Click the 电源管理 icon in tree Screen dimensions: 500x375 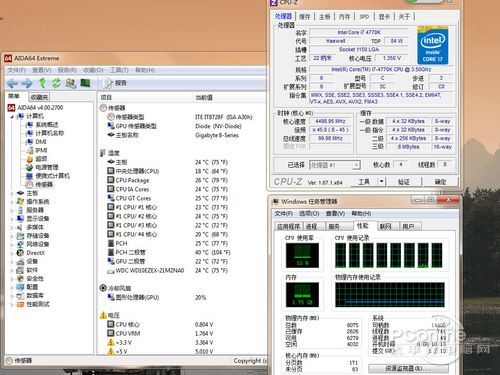[30, 167]
